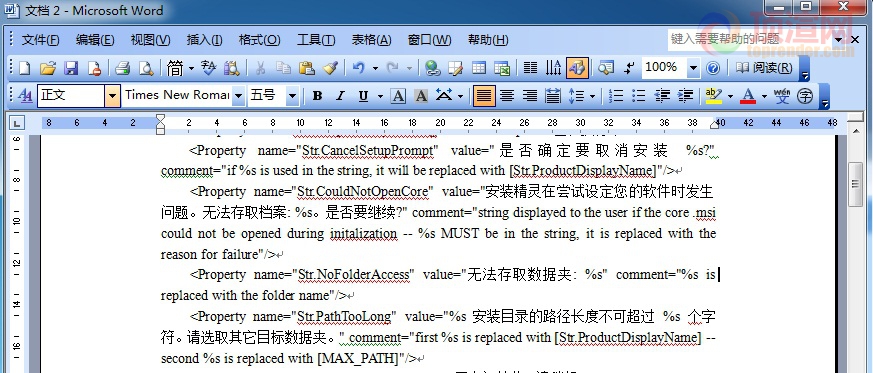The width and height of the screenshot is (873, 373).
Task: Open Word Help question mark icon
Action: click(713, 68)
